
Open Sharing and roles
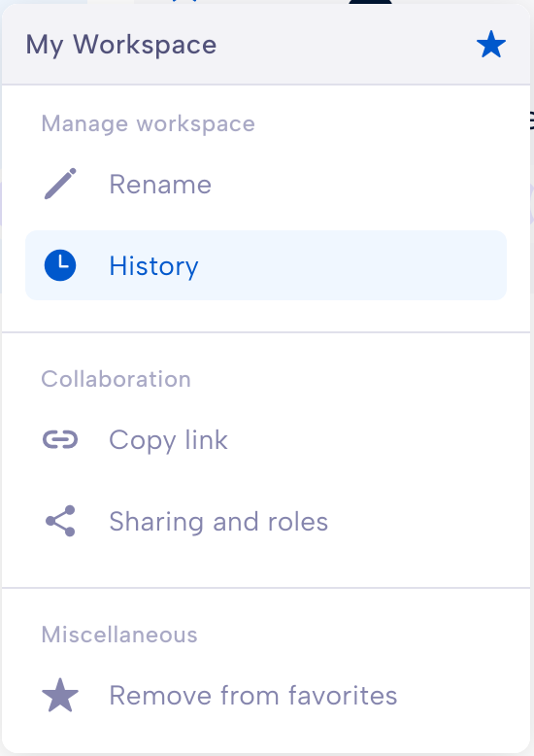tap(218, 522)
